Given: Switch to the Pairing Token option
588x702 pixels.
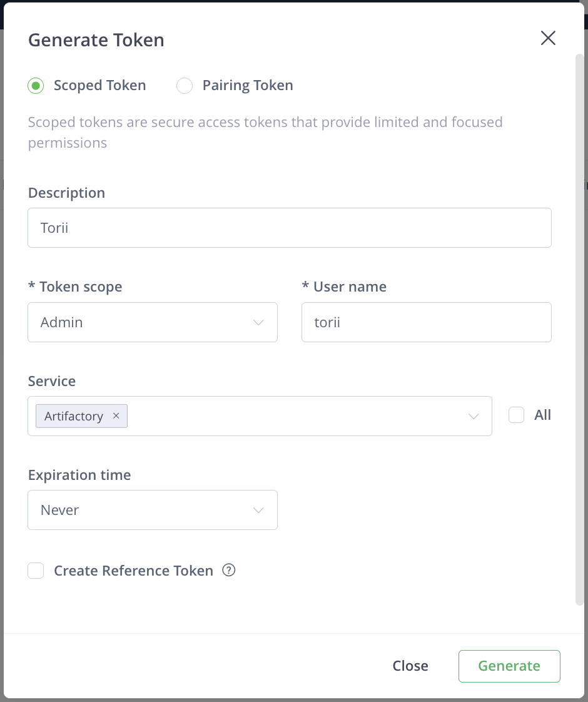Looking at the screenshot, I should (185, 85).
